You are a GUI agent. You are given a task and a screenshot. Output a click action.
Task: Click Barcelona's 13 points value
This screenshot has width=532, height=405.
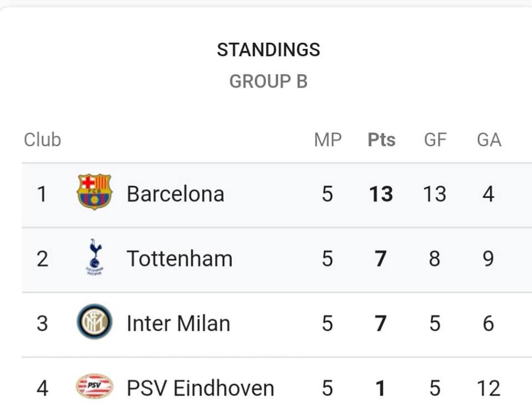(381, 194)
